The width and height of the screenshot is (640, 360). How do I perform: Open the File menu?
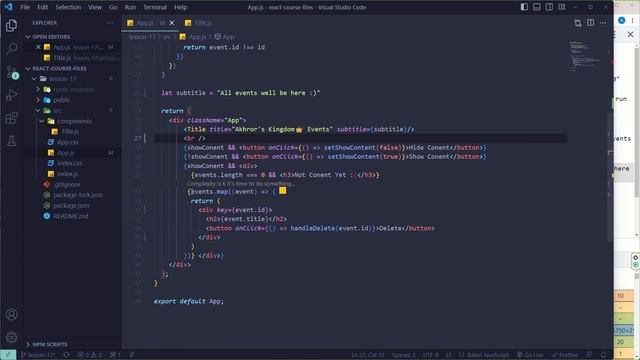[25, 7]
